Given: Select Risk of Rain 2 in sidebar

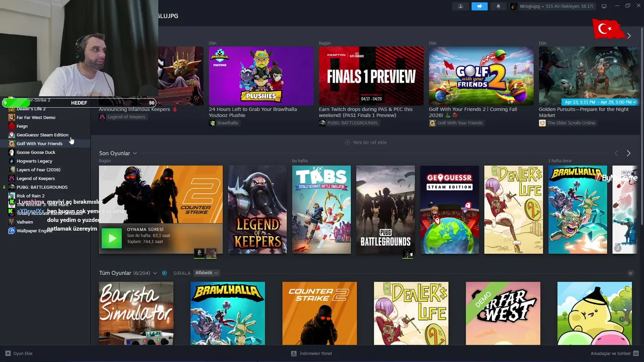Looking at the screenshot, I should 30,196.
